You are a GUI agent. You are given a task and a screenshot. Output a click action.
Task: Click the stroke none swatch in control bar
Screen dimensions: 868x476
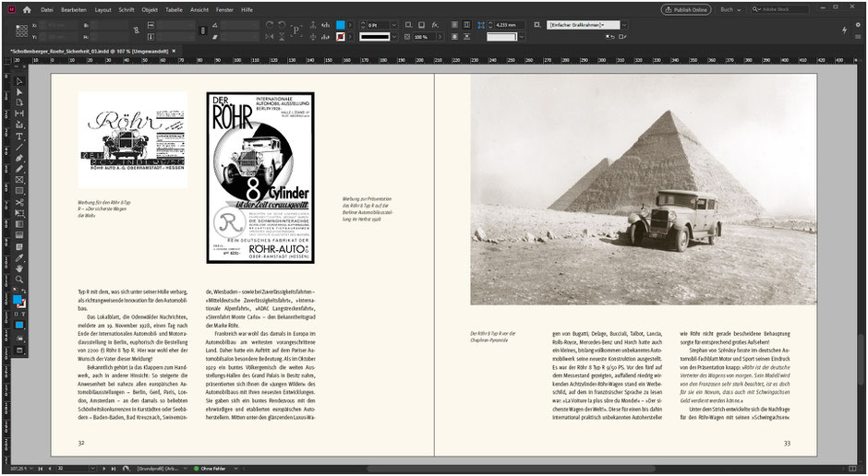click(341, 37)
